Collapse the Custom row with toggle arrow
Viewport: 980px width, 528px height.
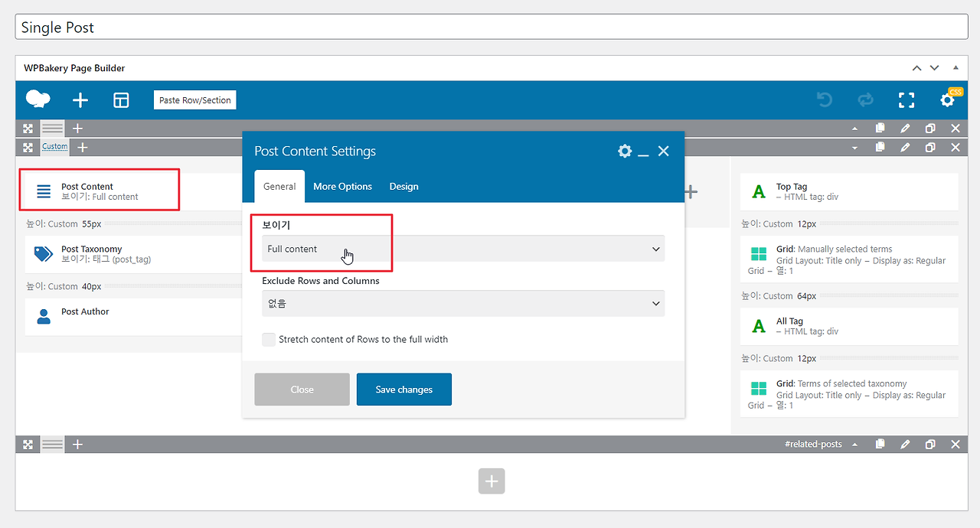point(855,147)
